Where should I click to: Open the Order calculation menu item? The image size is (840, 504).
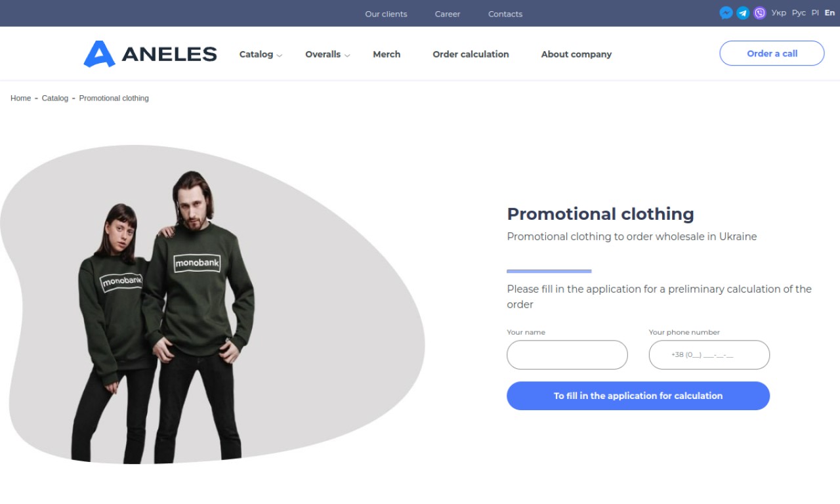471,54
